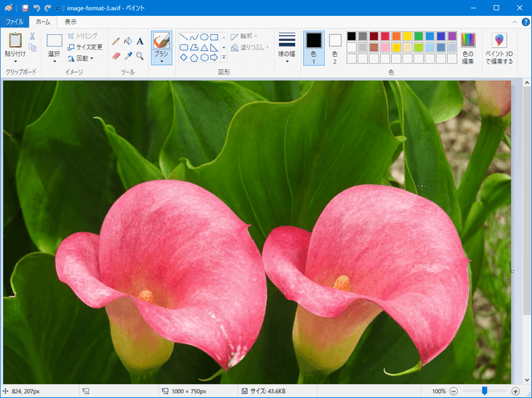Click the Edit colors (色の編集) button
The image size is (532, 398).
[x=468, y=48]
